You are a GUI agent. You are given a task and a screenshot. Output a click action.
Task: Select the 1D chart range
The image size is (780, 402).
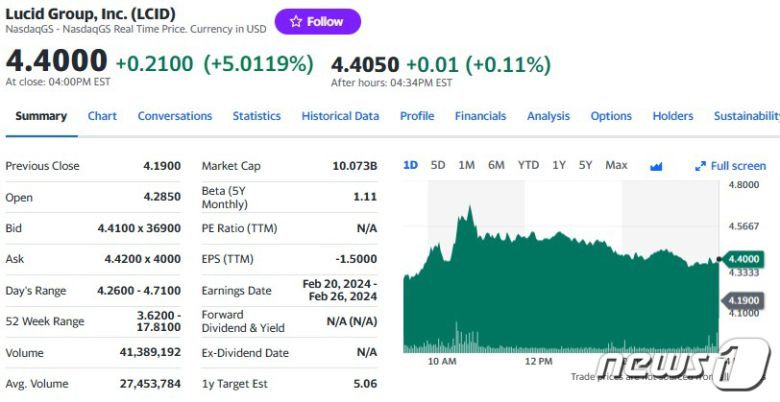pos(410,165)
